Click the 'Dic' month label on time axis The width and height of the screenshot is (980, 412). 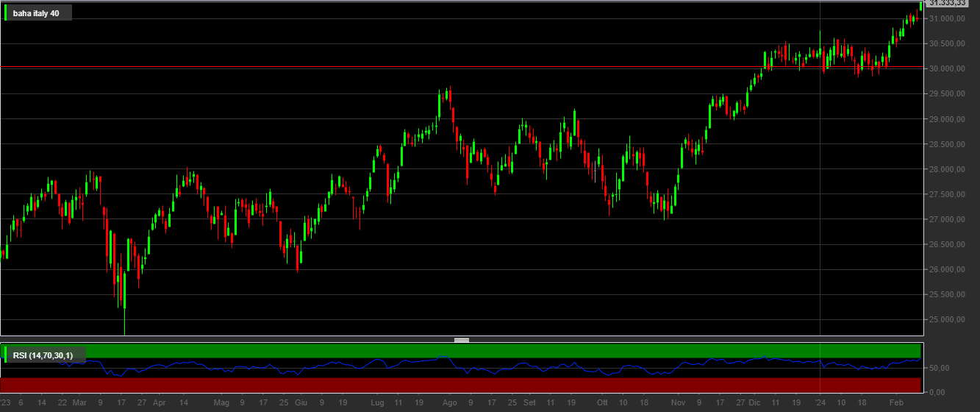click(754, 403)
